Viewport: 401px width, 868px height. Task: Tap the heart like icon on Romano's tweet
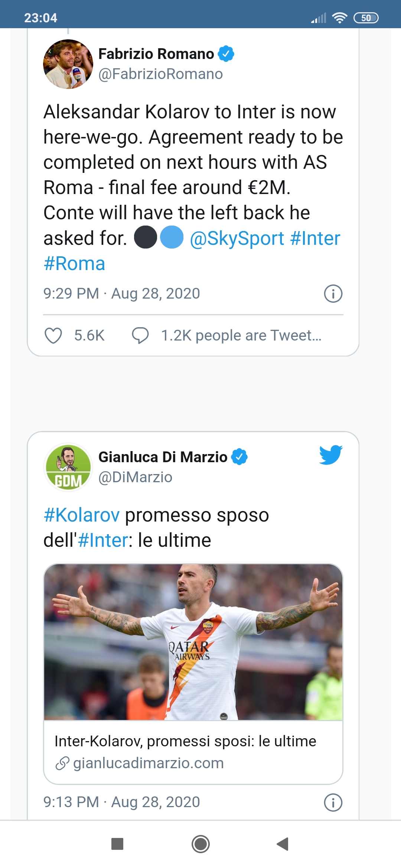pos(53,336)
